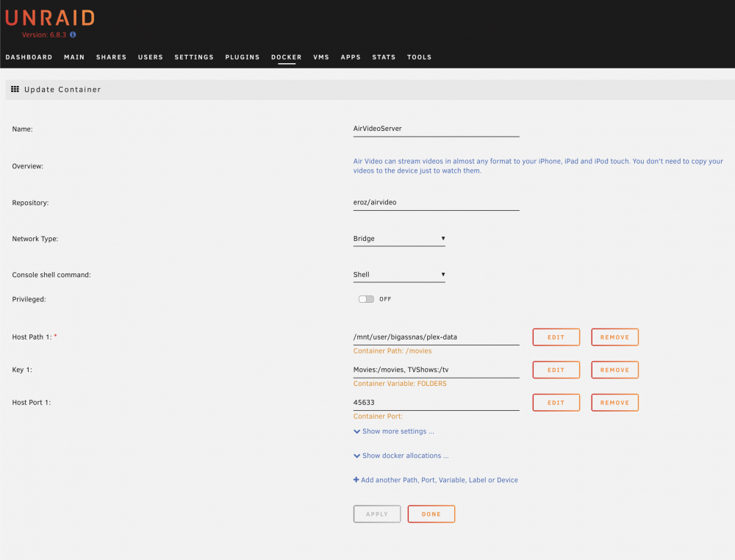Toggle the Privileged switch
This screenshot has height=560, width=735.
coord(366,299)
